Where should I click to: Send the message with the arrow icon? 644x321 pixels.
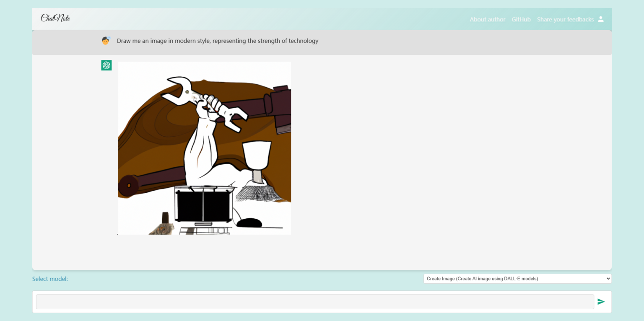tap(601, 302)
